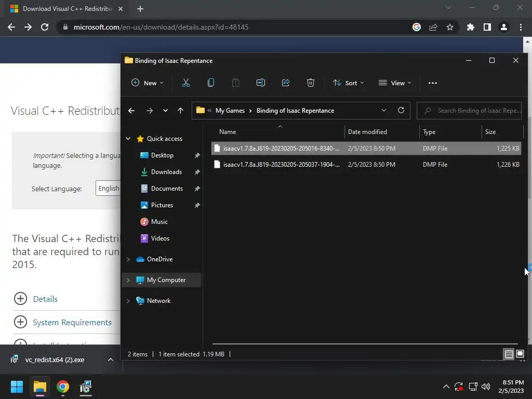Click the Share icon in Explorer toolbar
Image resolution: width=532 pixels, height=399 pixels.
tap(286, 83)
